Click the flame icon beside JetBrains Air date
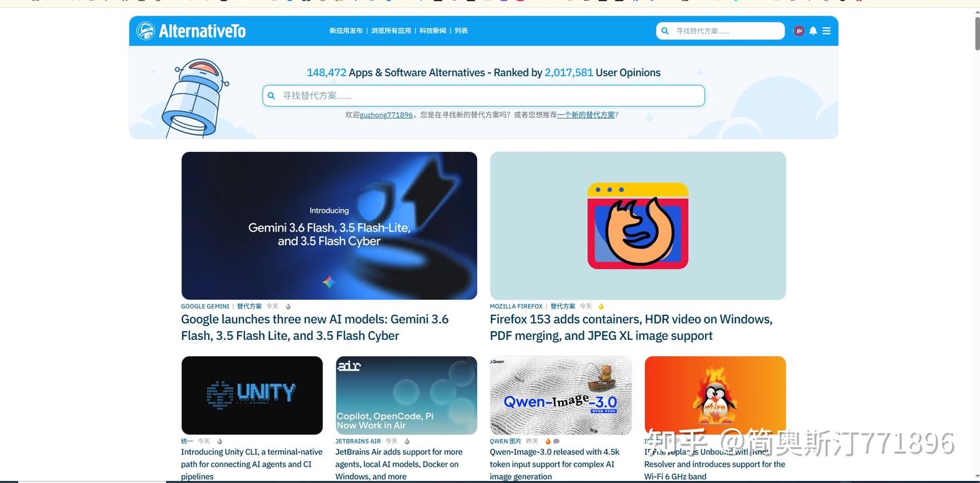Screen dimensions: 980x483 (x=407, y=441)
